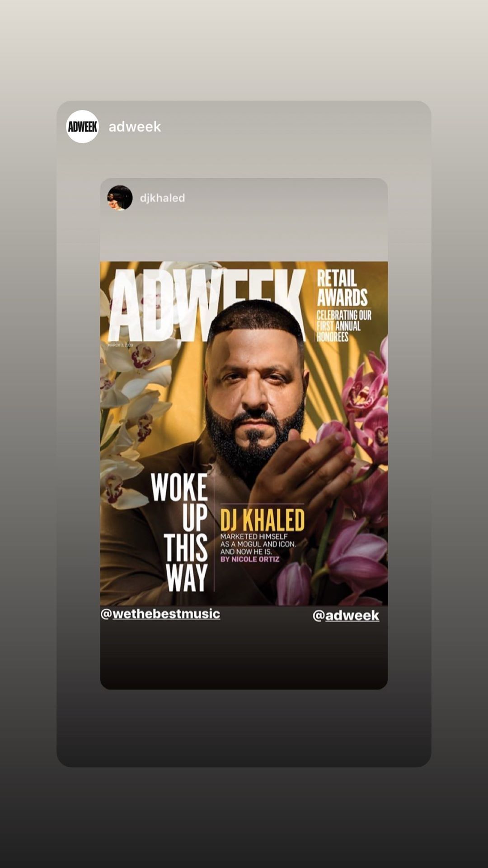Image resolution: width=488 pixels, height=868 pixels.
Task: Click the March 2, 2020 issue date
Action: (120, 345)
